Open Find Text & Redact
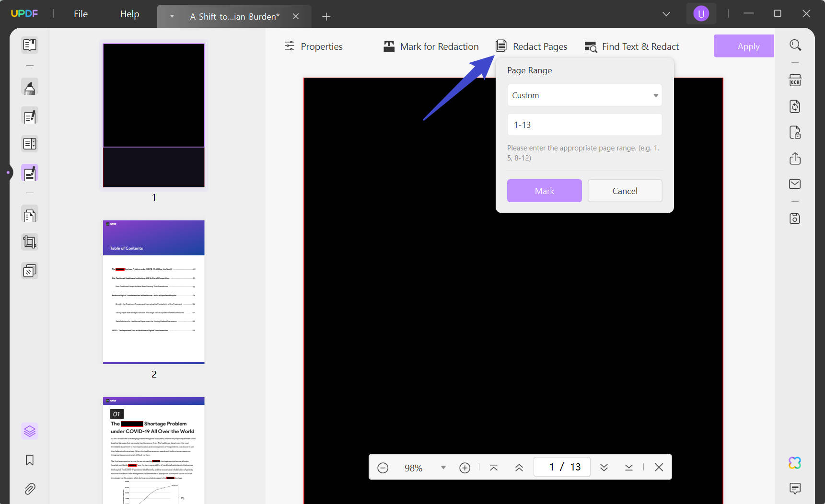The height and width of the screenshot is (504, 825). [x=631, y=46]
